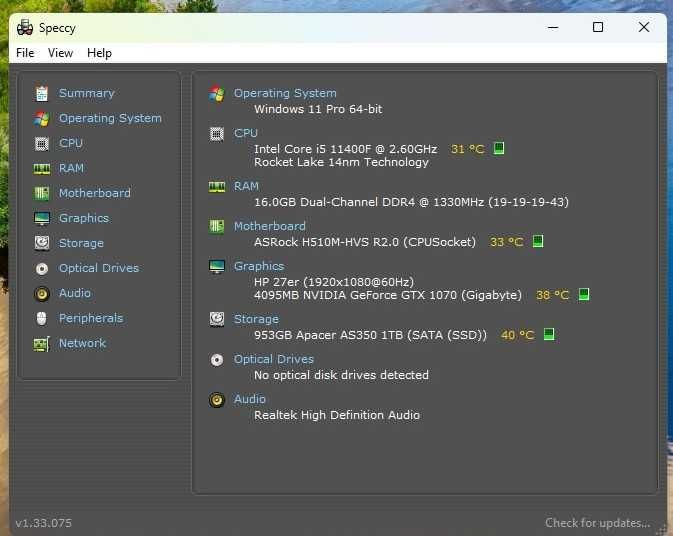Select Storage in the sidebar
This screenshot has height=536, width=673.
coord(81,243)
